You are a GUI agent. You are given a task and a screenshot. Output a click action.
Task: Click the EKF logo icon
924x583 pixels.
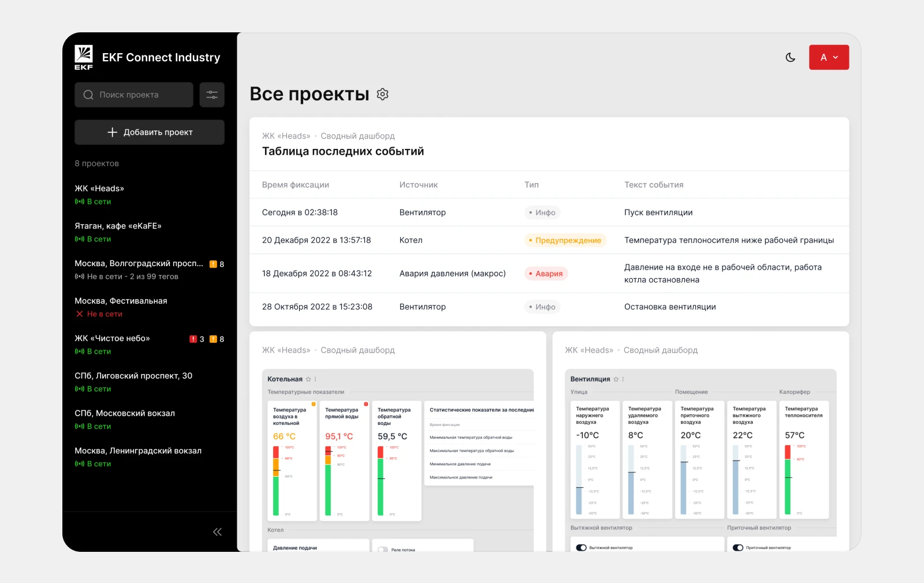click(84, 57)
